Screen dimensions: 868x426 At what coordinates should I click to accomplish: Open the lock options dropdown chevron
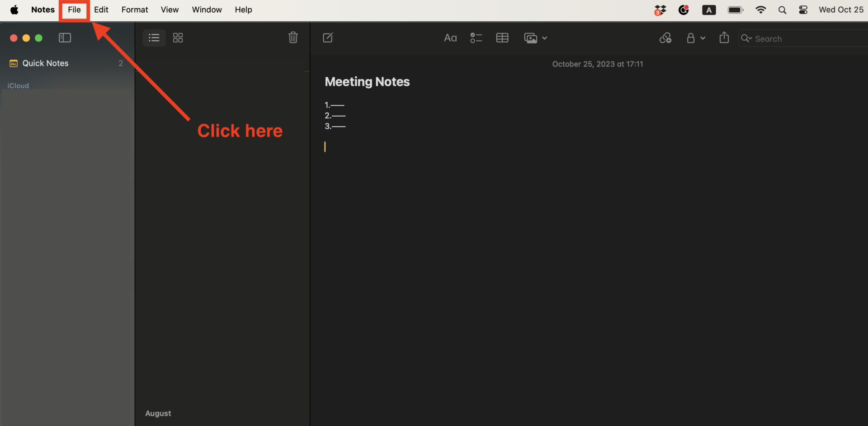click(x=703, y=38)
